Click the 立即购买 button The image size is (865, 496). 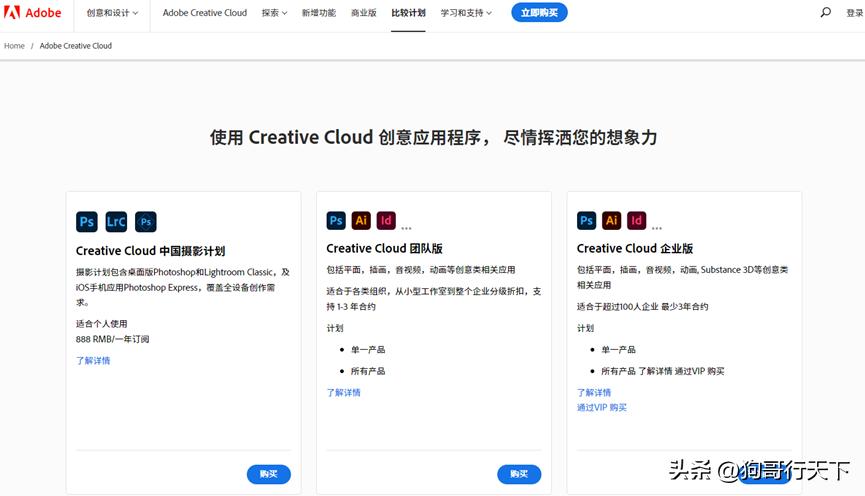(539, 12)
